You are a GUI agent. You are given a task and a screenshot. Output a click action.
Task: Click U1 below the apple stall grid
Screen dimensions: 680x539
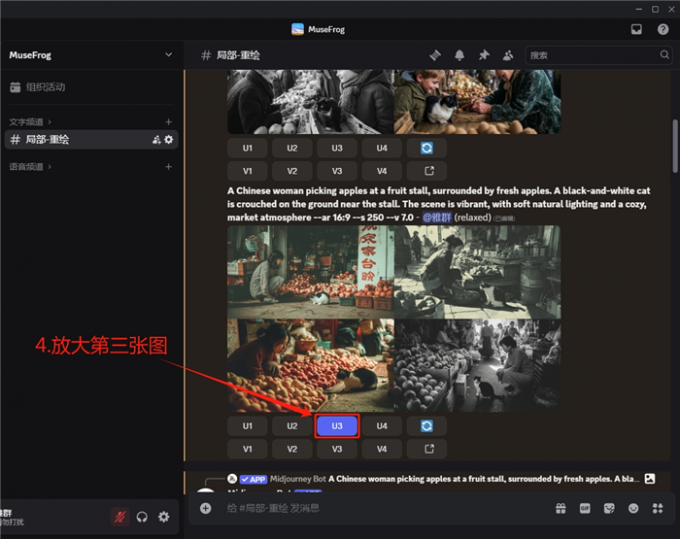247,426
